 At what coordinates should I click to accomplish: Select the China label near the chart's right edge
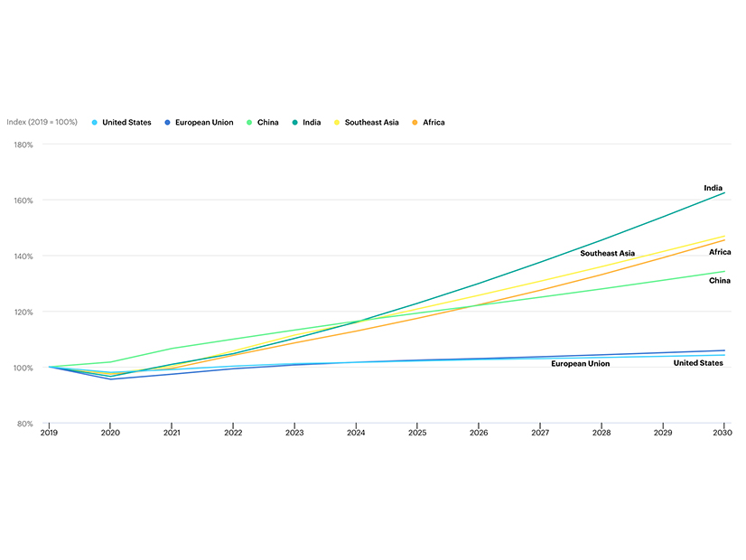(x=719, y=281)
